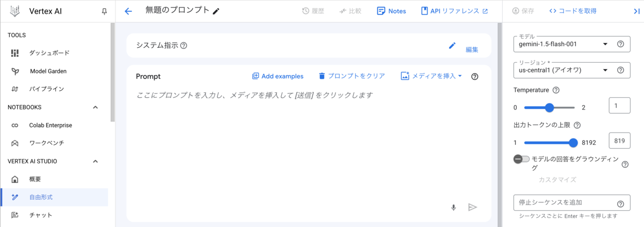Open the Prompt help question icon
Screen dimensions: 644x227
pos(474,76)
